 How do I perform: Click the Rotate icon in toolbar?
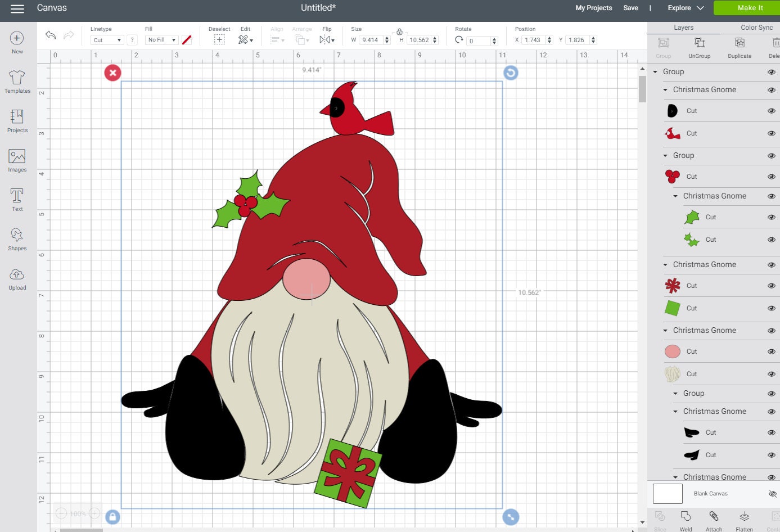[x=459, y=39]
